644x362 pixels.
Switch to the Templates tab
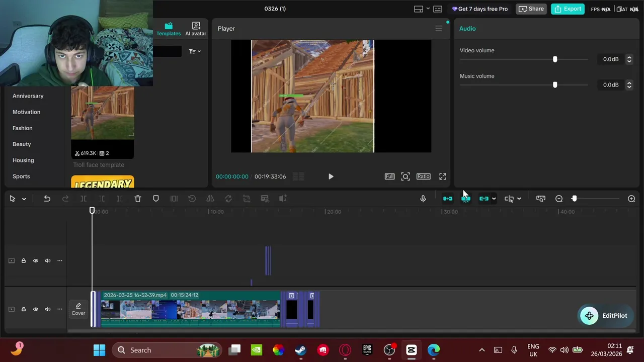click(x=169, y=29)
